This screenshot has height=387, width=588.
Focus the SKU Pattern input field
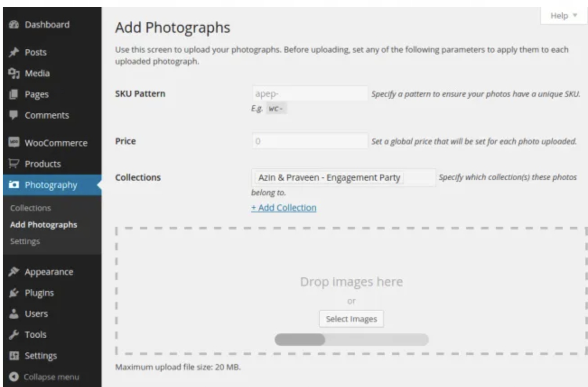pos(309,94)
